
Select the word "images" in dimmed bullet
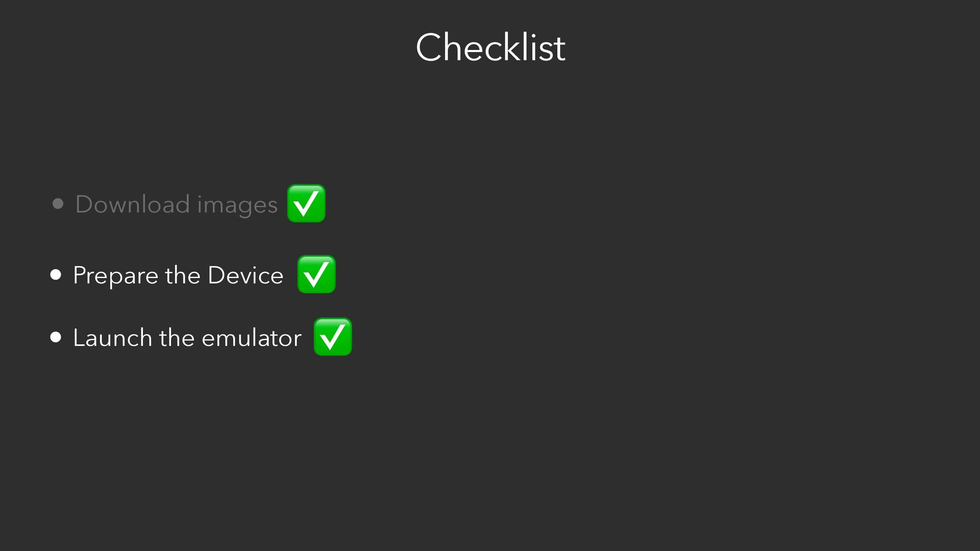click(237, 205)
